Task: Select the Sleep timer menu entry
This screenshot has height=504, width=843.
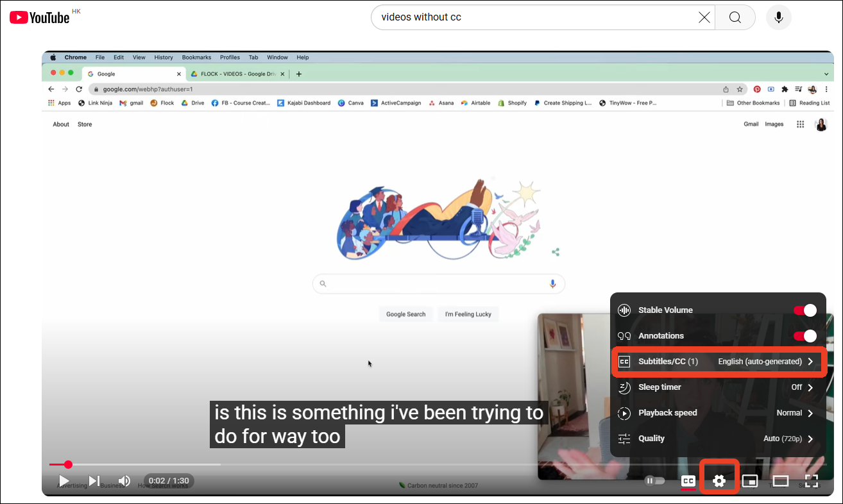Action: pyautogui.click(x=719, y=387)
